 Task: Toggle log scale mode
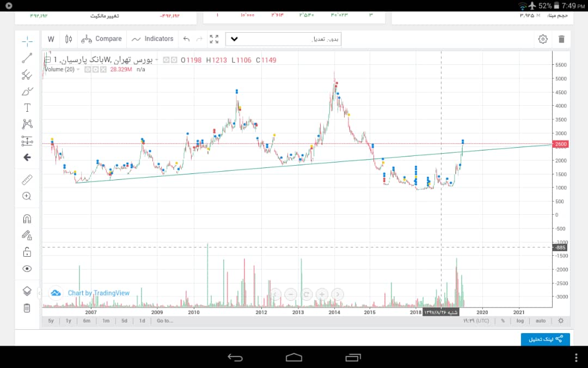(520, 321)
